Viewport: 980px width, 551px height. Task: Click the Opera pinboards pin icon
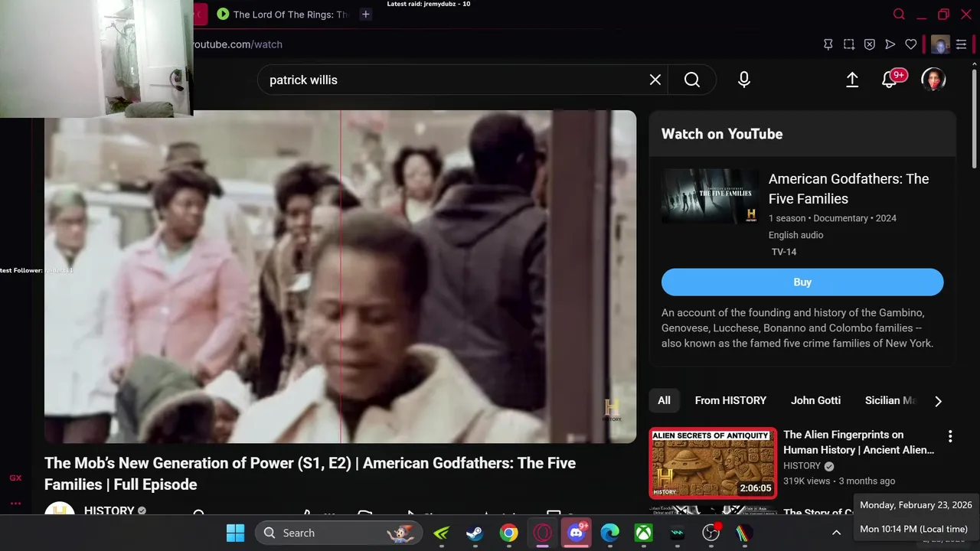point(828,44)
